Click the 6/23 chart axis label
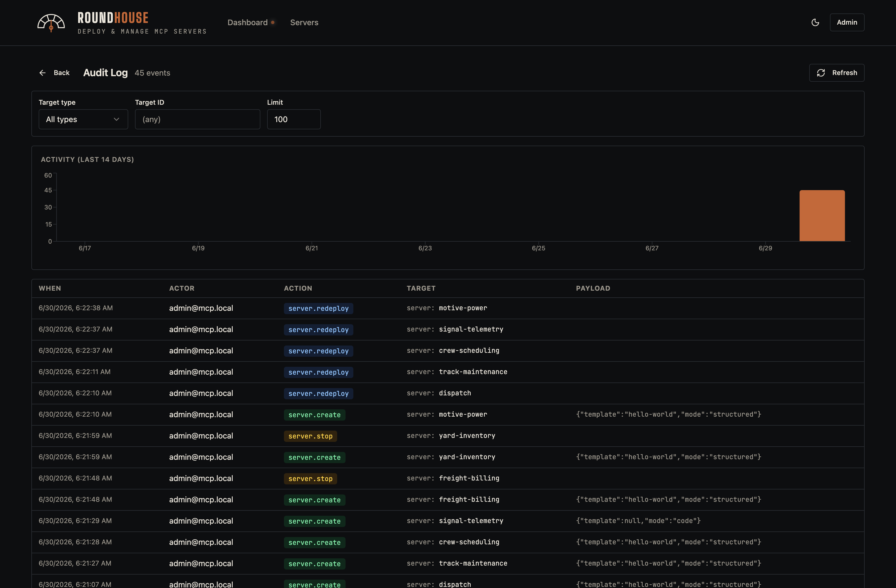The width and height of the screenshot is (896, 588). pos(425,248)
